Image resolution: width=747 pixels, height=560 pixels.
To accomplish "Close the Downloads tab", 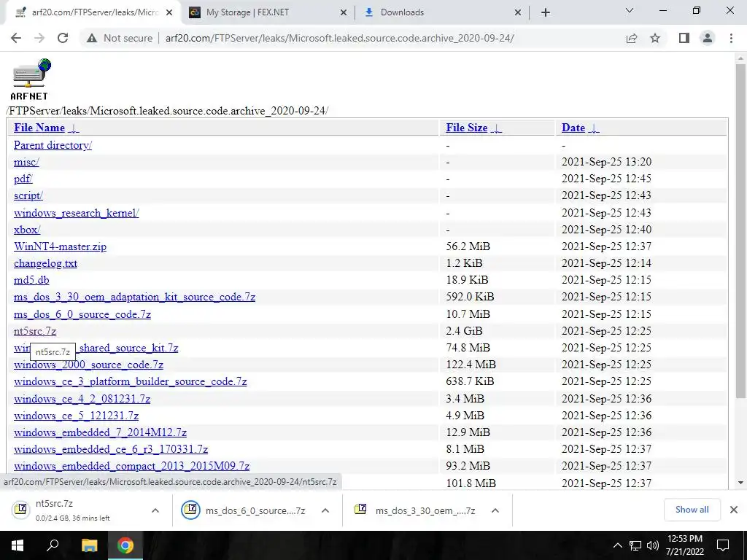I will (x=518, y=13).
